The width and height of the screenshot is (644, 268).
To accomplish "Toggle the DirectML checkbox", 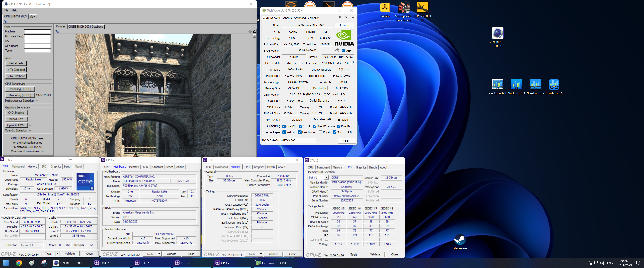I will tap(338, 126).
